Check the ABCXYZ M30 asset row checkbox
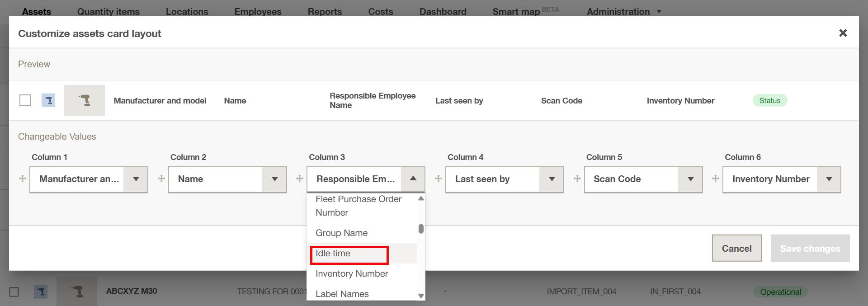 tap(14, 292)
